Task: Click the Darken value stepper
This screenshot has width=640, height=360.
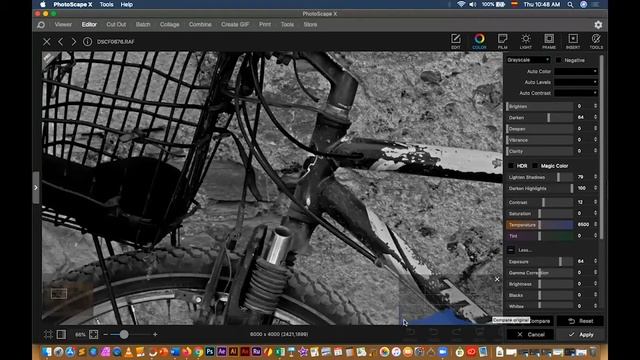Action: click(596, 118)
